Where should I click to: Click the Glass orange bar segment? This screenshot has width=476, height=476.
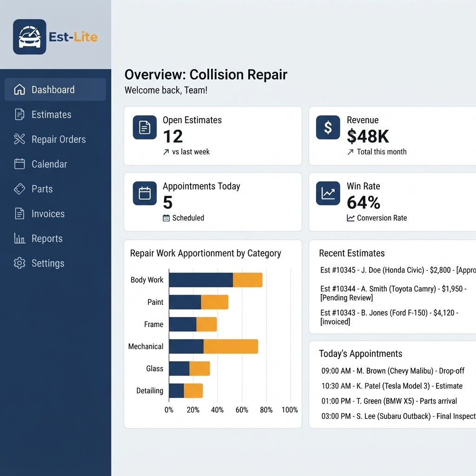click(x=199, y=369)
